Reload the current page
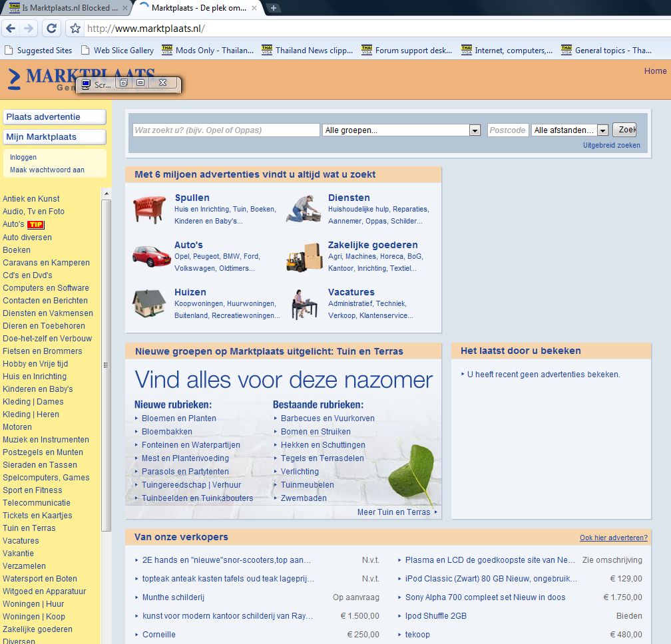Screen dimensions: 671x644 point(51,29)
